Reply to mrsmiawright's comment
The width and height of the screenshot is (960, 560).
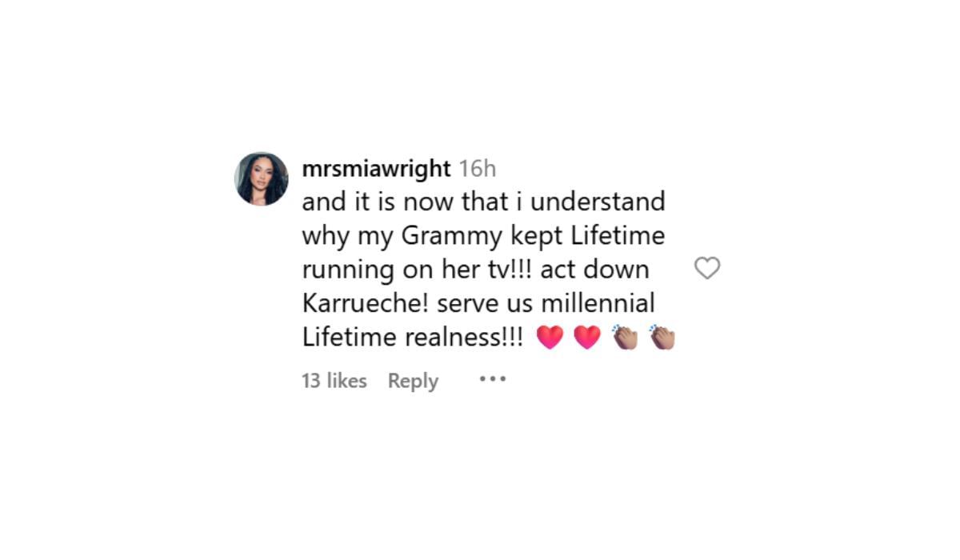click(413, 382)
